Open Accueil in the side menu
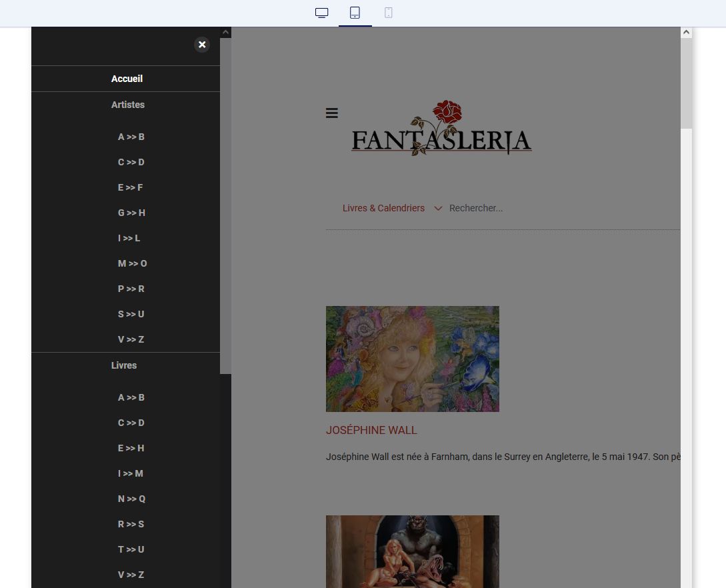The width and height of the screenshot is (726, 588). [127, 79]
